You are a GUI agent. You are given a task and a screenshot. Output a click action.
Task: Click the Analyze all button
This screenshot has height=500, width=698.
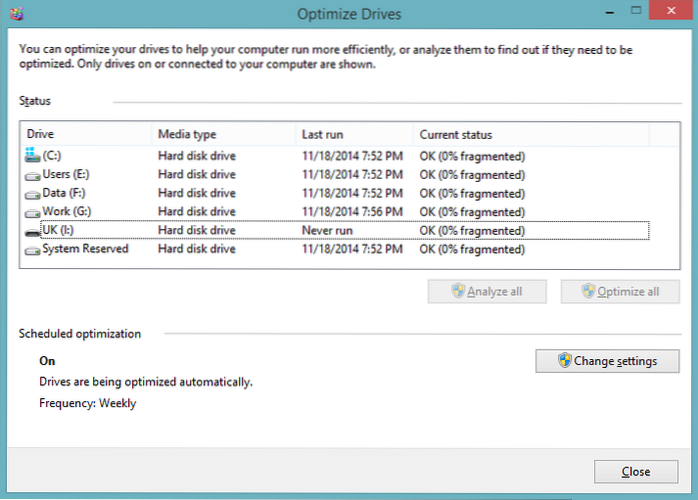[x=487, y=292]
